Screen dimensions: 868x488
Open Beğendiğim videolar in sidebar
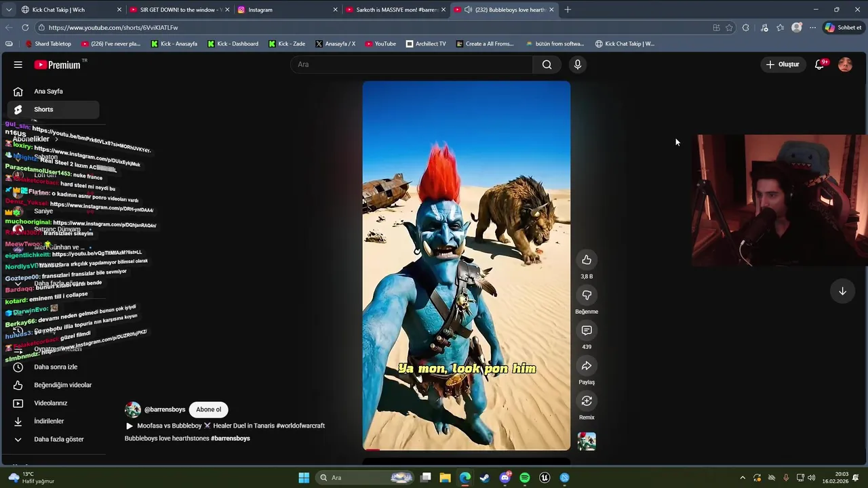click(53, 385)
